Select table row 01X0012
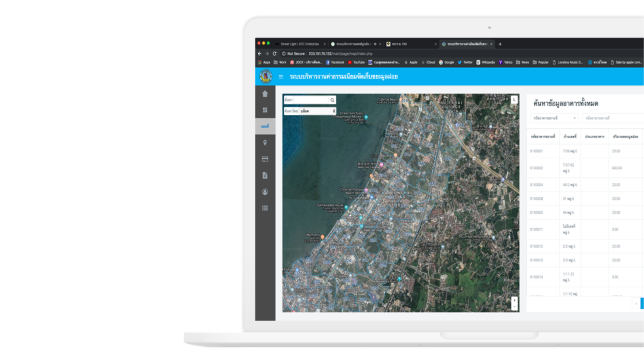 pos(586,246)
